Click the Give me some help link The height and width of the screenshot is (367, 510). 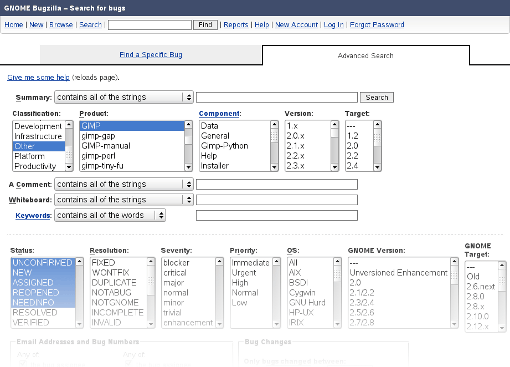tap(38, 77)
